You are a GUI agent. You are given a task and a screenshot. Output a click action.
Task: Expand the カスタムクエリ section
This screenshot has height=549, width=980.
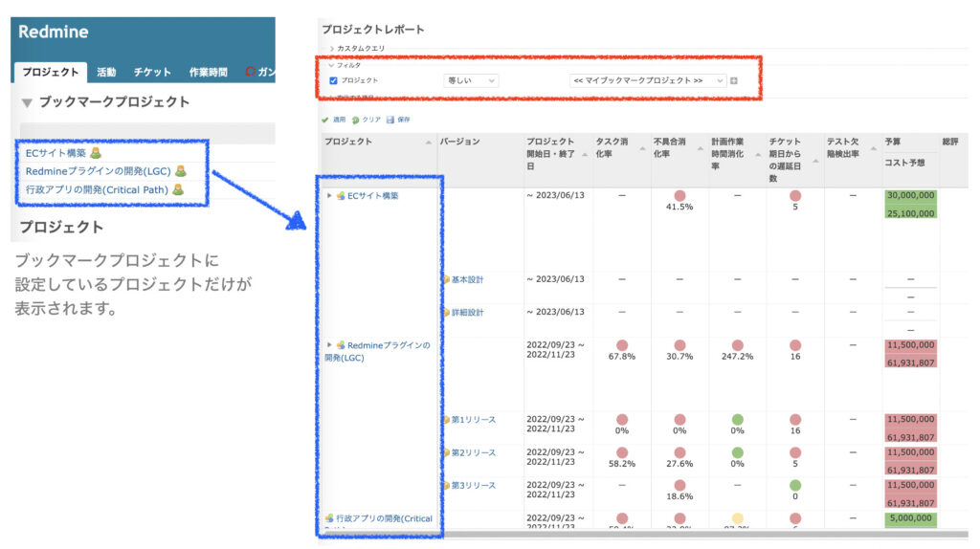pyautogui.click(x=358, y=48)
